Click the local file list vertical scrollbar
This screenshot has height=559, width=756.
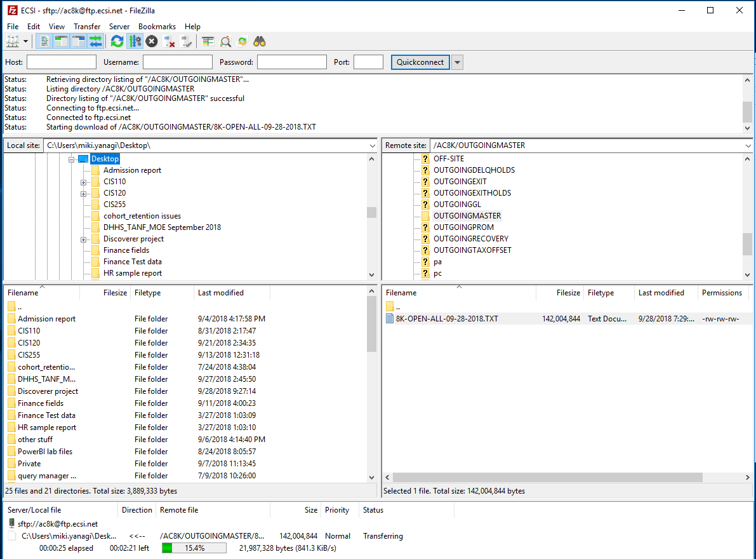pyautogui.click(x=371, y=324)
